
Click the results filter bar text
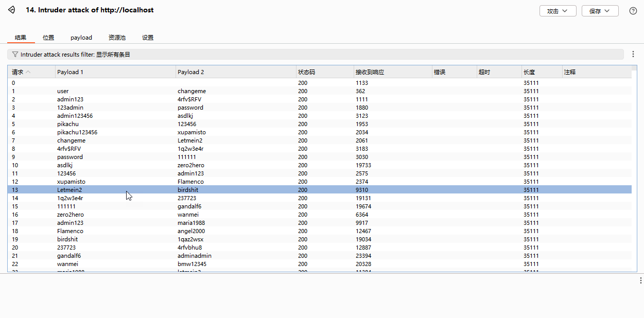coord(75,54)
